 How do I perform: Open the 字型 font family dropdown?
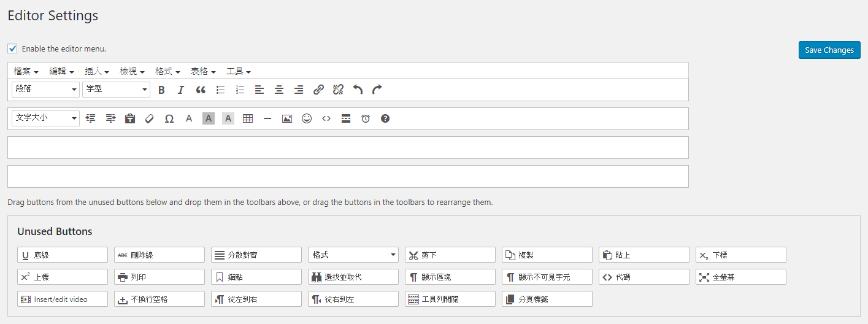pos(116,90)
